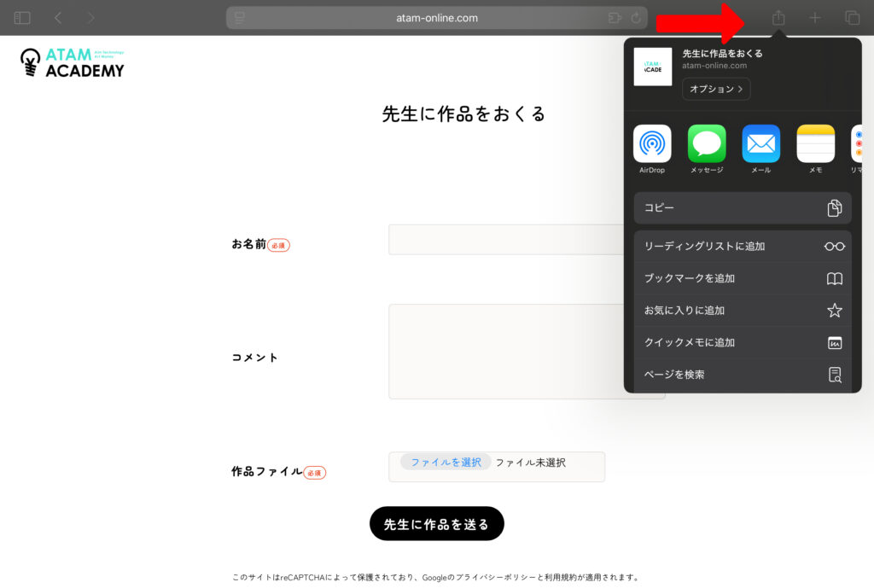Choose お気に入りに追加 option
The width and height of the screenshot is (874, 588).
743,311
